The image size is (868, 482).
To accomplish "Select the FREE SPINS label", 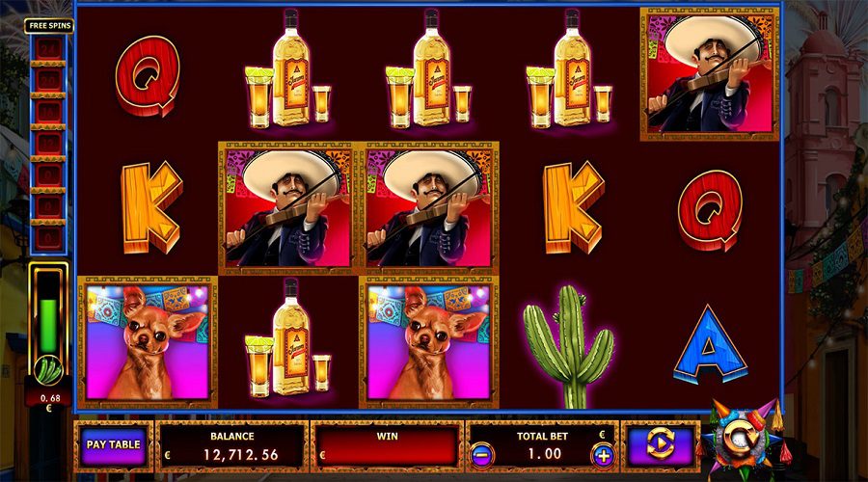I will pos(50,25).
